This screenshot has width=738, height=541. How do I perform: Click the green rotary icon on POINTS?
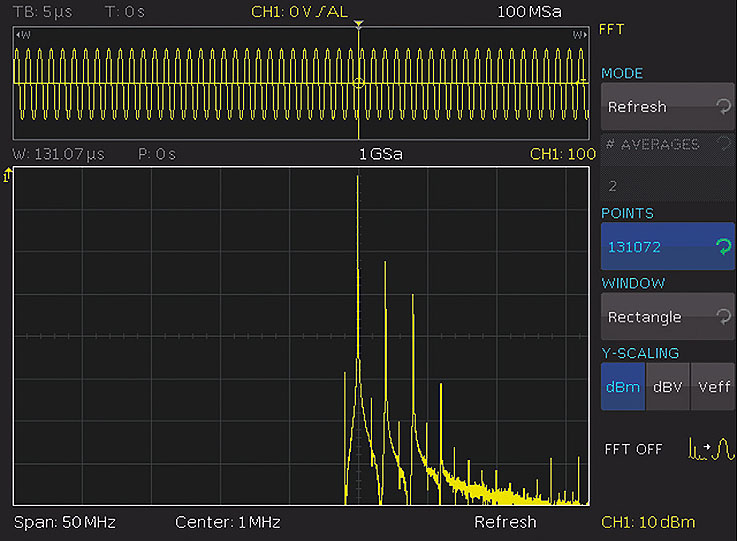pos(722,247)
